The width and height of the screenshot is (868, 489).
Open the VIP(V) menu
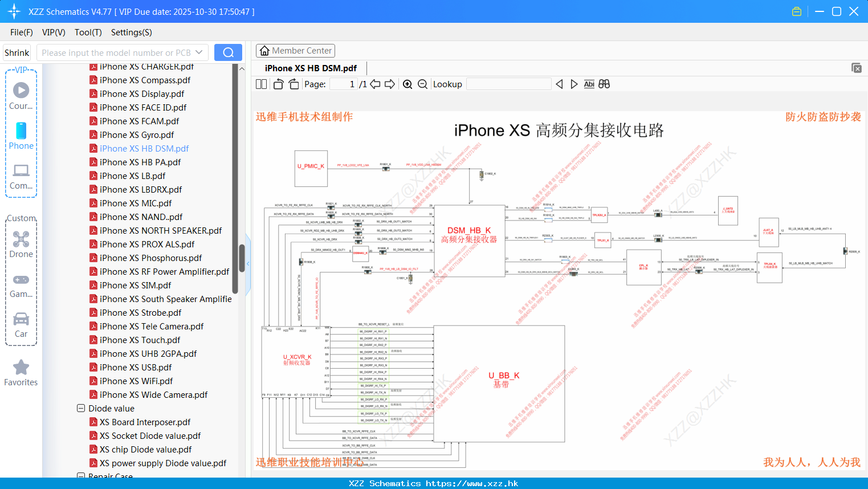coord(54,32)
